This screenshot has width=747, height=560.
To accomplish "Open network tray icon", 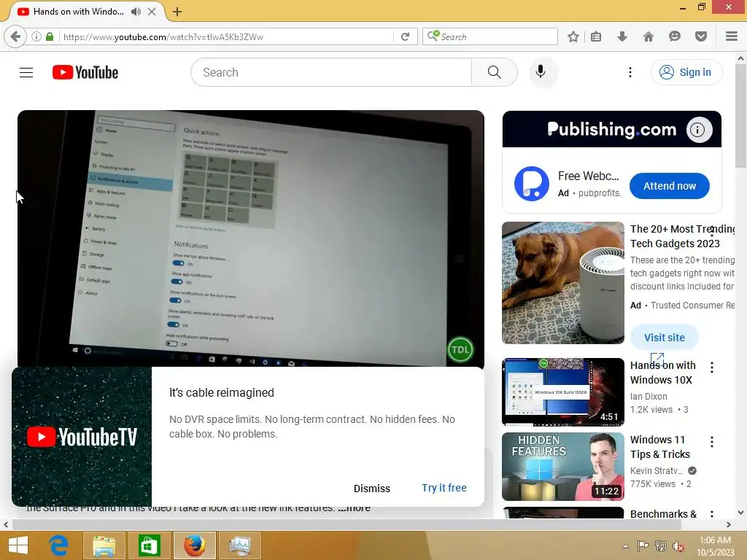I will 660,546.
